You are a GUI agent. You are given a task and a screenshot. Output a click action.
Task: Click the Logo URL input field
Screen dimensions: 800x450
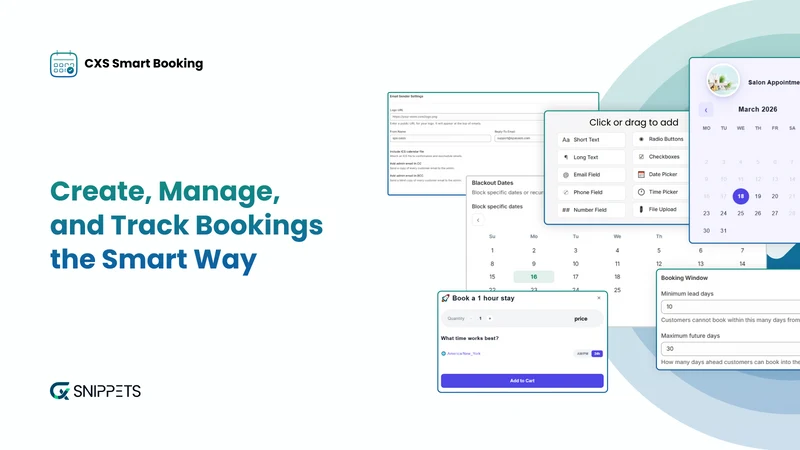467,117
